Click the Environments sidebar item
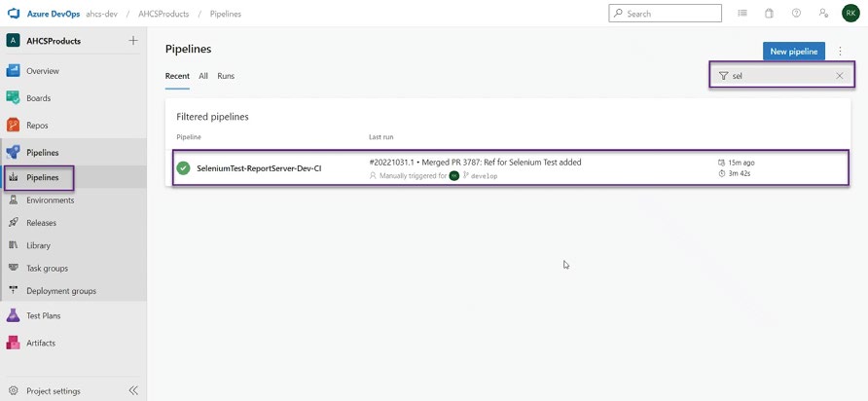 point(50,200)
